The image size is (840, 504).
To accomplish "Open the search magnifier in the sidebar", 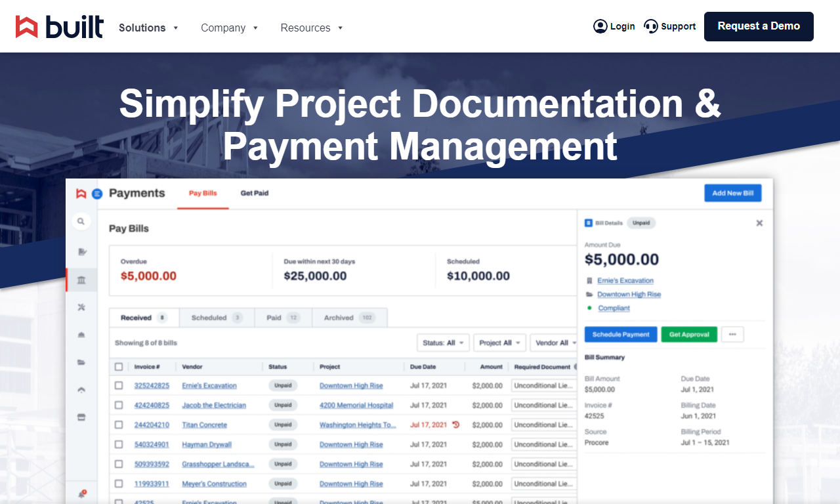I will 81,222.
